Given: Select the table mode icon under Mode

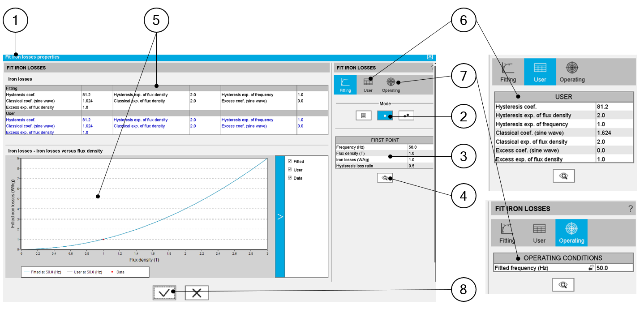Looking at the screenshot, I should click(364, 116).
